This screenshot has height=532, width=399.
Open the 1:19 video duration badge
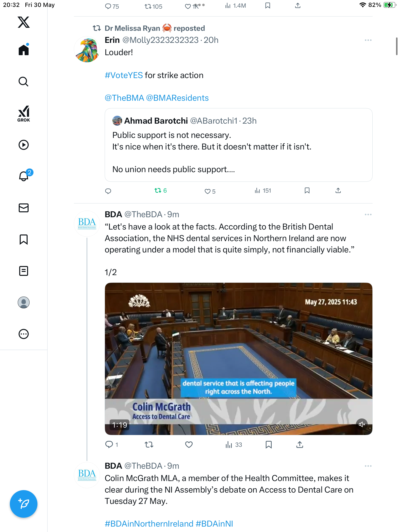[119, 425]
